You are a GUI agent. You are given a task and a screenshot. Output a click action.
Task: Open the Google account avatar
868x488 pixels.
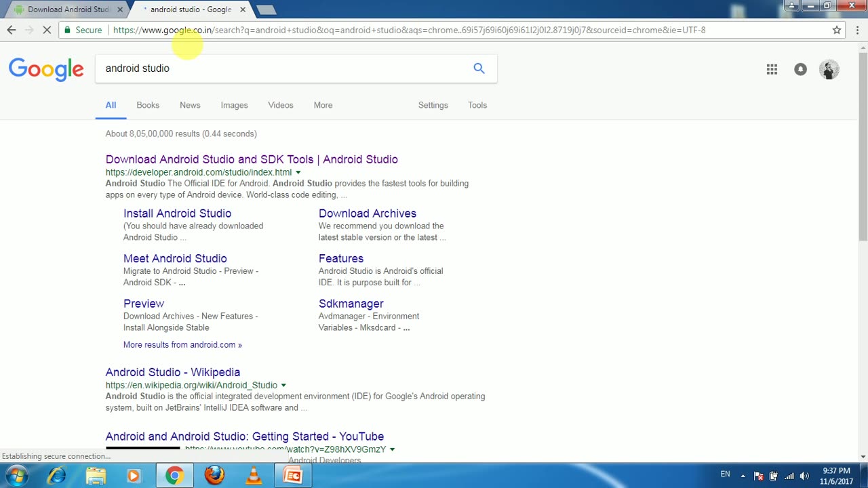[x=829, y=69]
